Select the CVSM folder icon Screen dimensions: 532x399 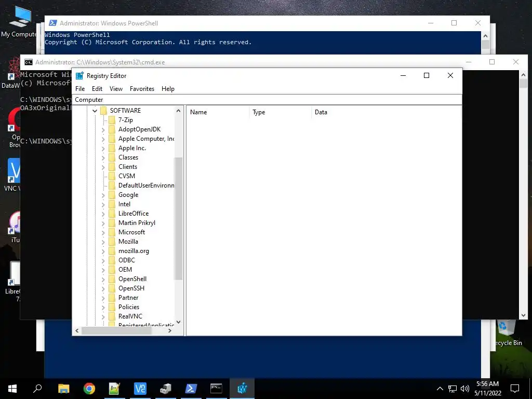[112, 176]
